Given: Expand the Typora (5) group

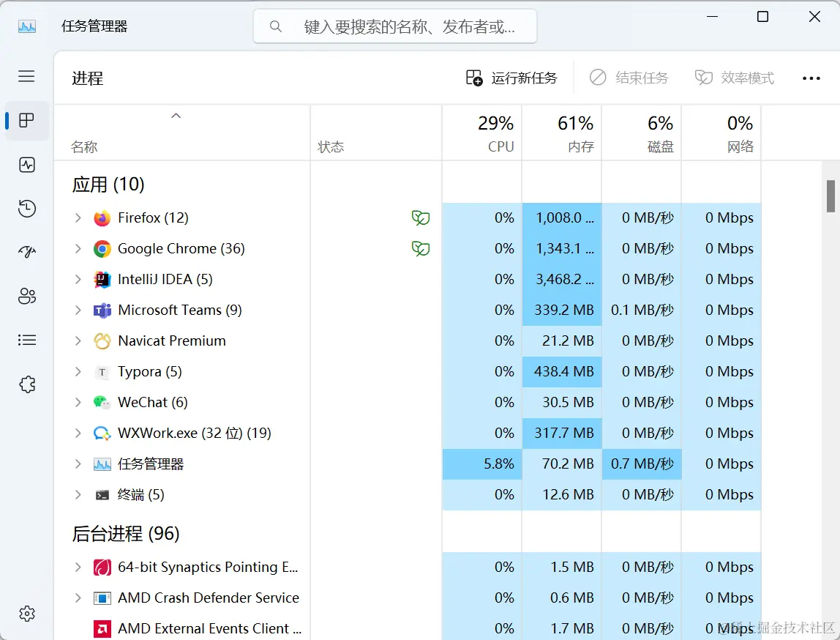Looking at the screenshot, I should tap(78, 371).
